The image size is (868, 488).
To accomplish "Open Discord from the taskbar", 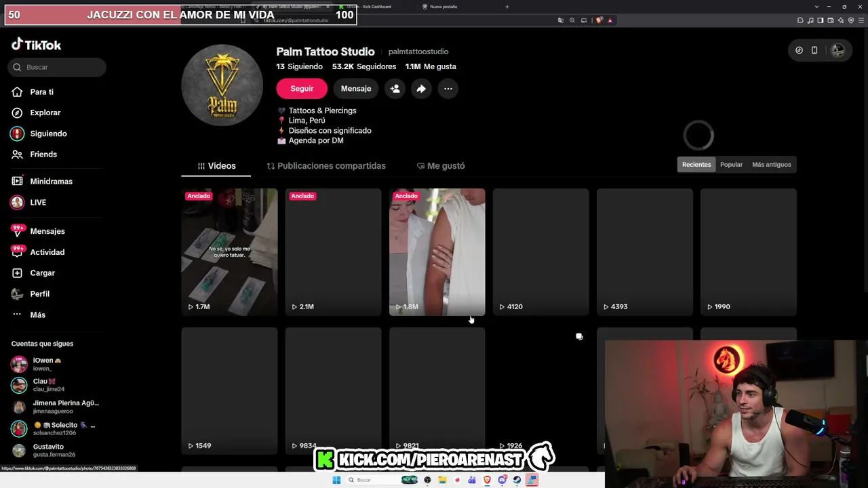I will click(x=502, y=480).
